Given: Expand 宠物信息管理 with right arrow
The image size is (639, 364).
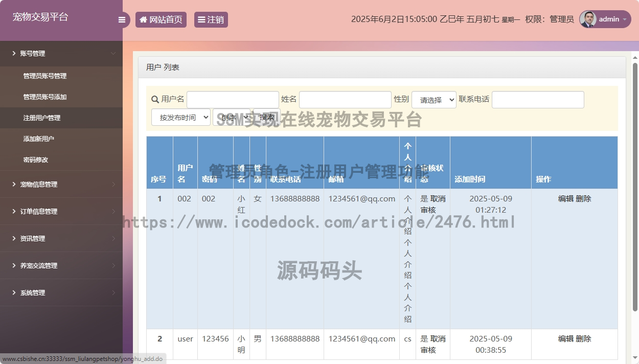Looking at the screenshot, I should (113, 184).
